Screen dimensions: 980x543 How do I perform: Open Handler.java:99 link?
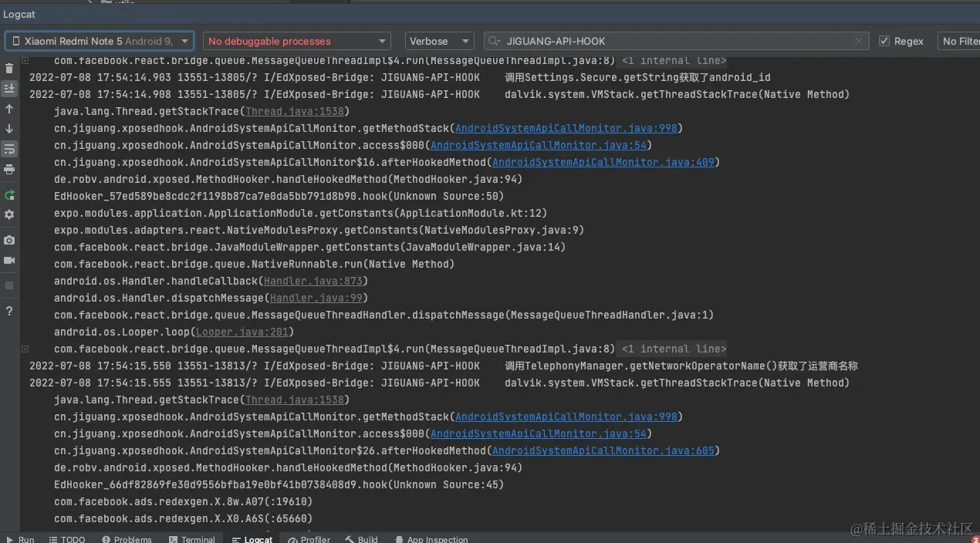tap(316, 298)
